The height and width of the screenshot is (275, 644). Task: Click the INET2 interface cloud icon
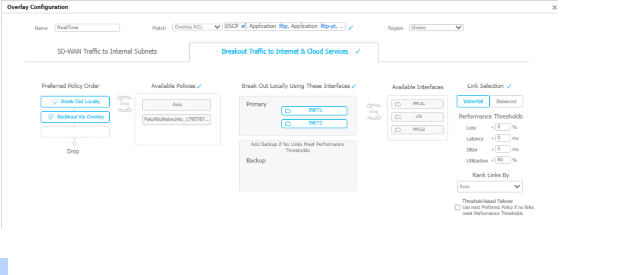click(287, 123)
